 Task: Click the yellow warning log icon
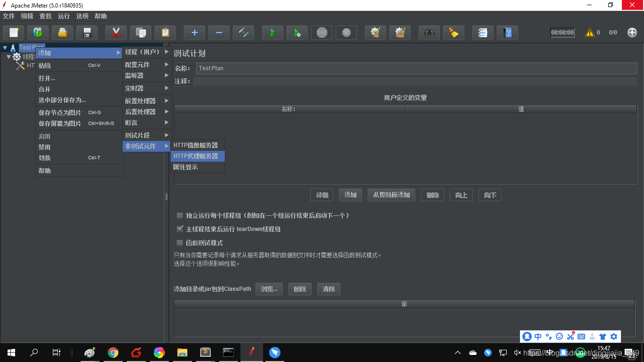point(590,33)
